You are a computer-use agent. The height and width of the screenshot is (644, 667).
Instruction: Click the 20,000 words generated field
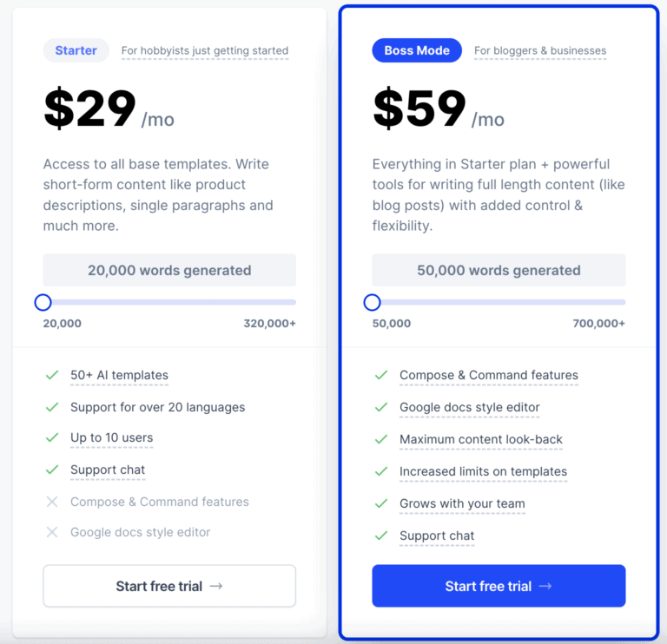pos(169,270)
